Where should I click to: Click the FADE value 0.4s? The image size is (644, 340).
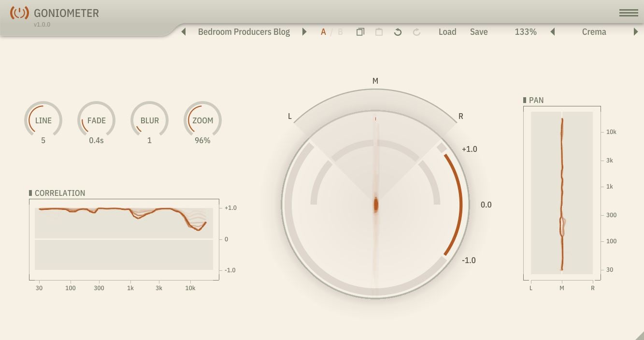pos(96,140)
